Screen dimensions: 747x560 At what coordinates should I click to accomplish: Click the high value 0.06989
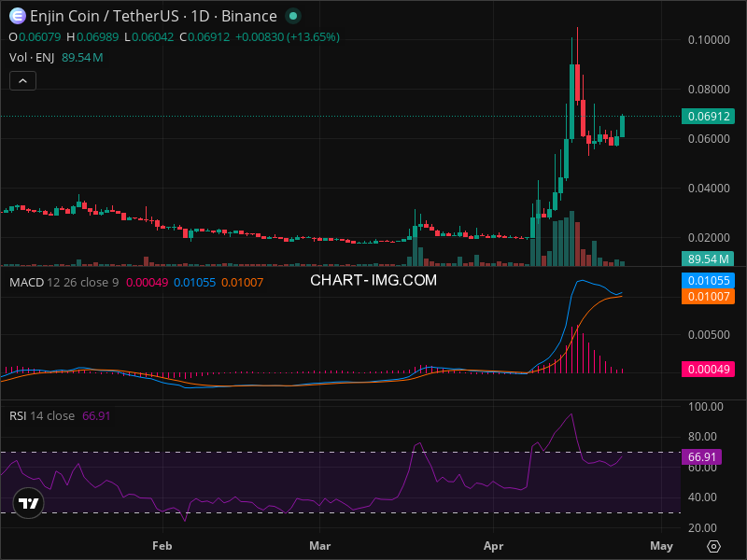98,37
